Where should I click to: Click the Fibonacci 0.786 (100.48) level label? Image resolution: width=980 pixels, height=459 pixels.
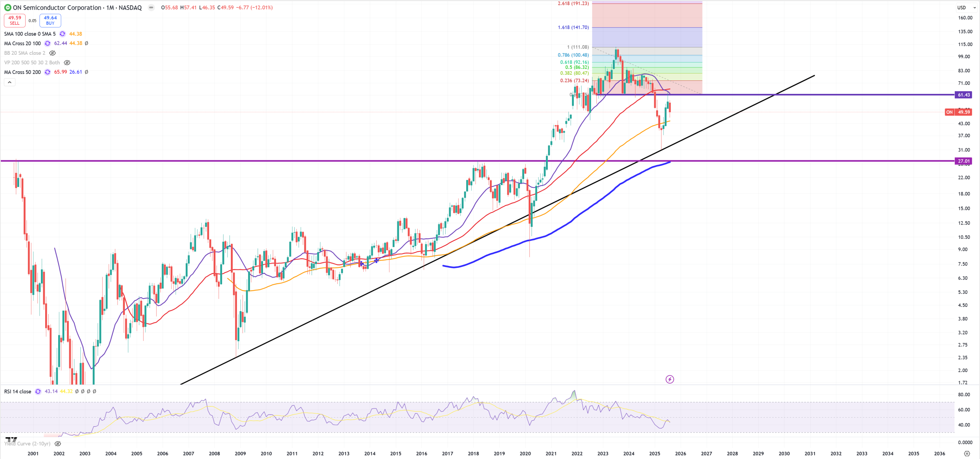(573, 55)
